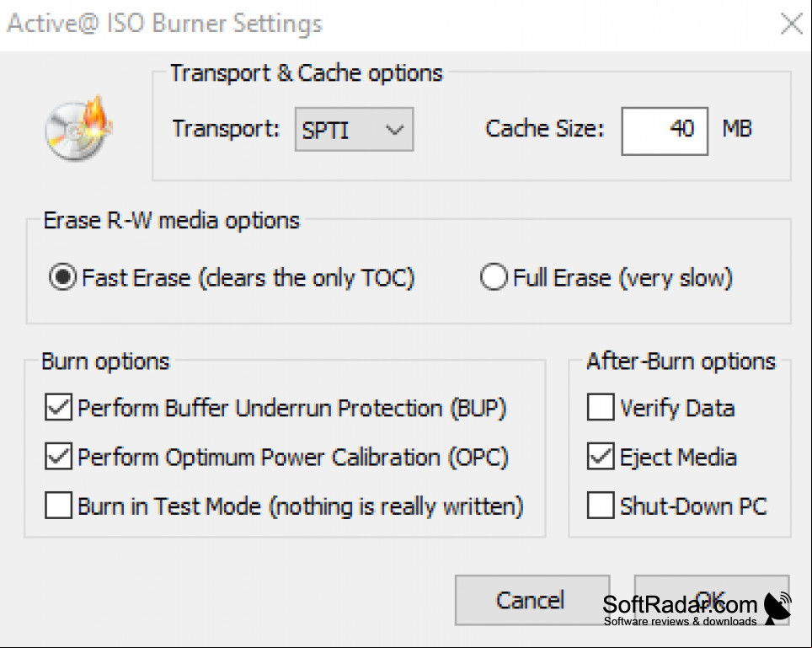The width and height of the screenshot is (812, 648).
Task: Click the Active@ ISO Burner Settings title
Action: (x=165, y=24)
